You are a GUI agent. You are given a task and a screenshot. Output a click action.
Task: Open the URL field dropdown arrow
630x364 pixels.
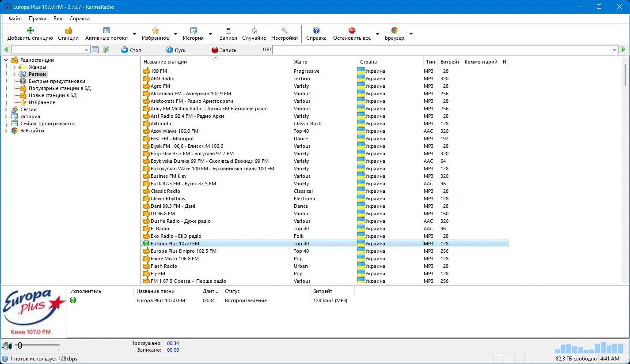615,50
